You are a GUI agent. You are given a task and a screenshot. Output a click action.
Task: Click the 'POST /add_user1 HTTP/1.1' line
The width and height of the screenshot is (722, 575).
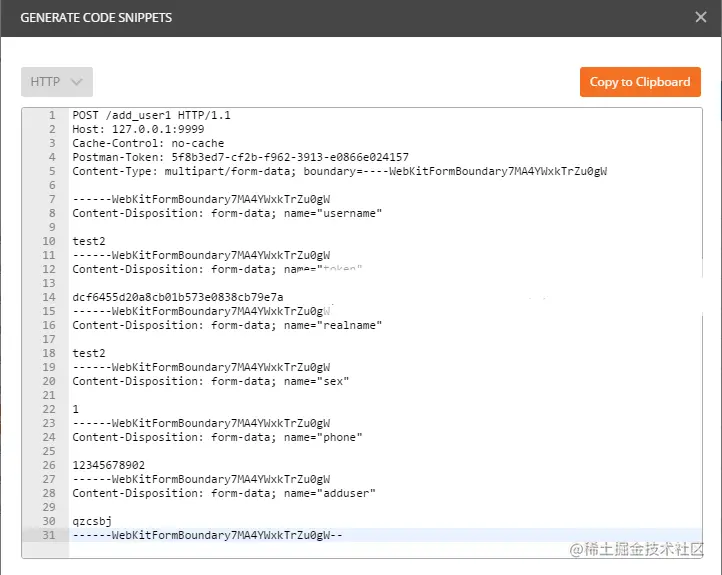[x=151, y=115]
